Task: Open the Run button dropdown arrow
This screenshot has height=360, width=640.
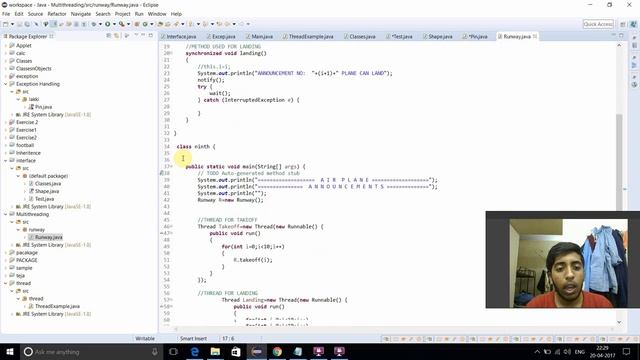Action: click(x=114, y=24)
